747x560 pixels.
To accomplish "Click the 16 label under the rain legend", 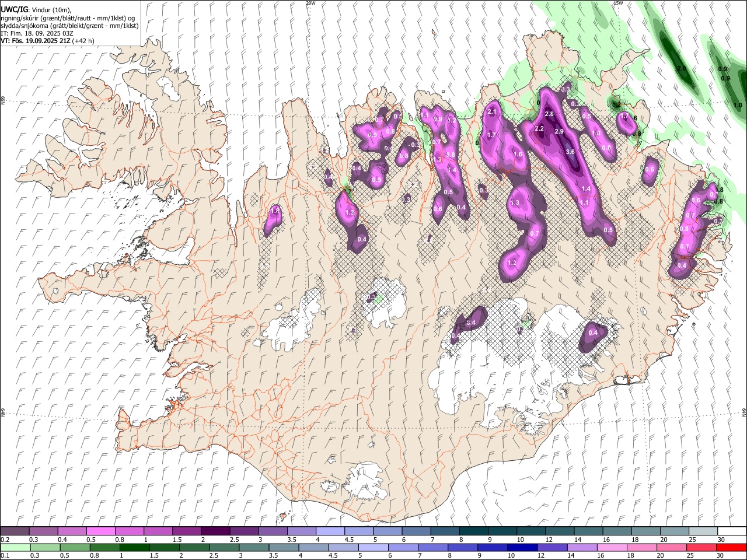I will click(600, 555).
